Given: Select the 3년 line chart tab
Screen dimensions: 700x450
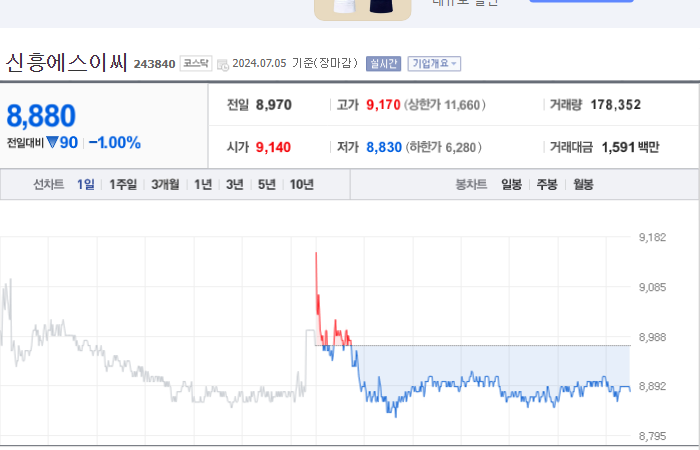Looking at the screenshot, I should point(235,184).
